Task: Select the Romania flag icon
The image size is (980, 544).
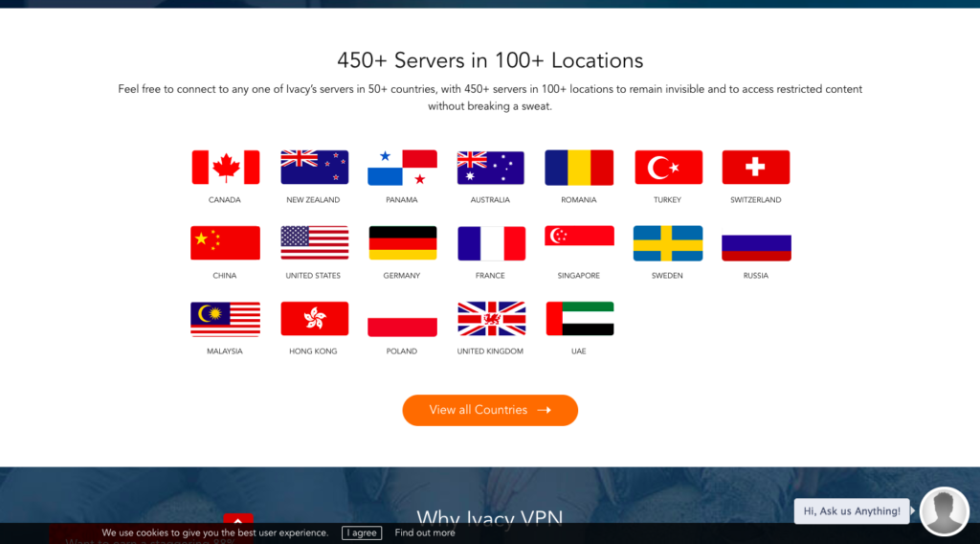Action: 579,167
